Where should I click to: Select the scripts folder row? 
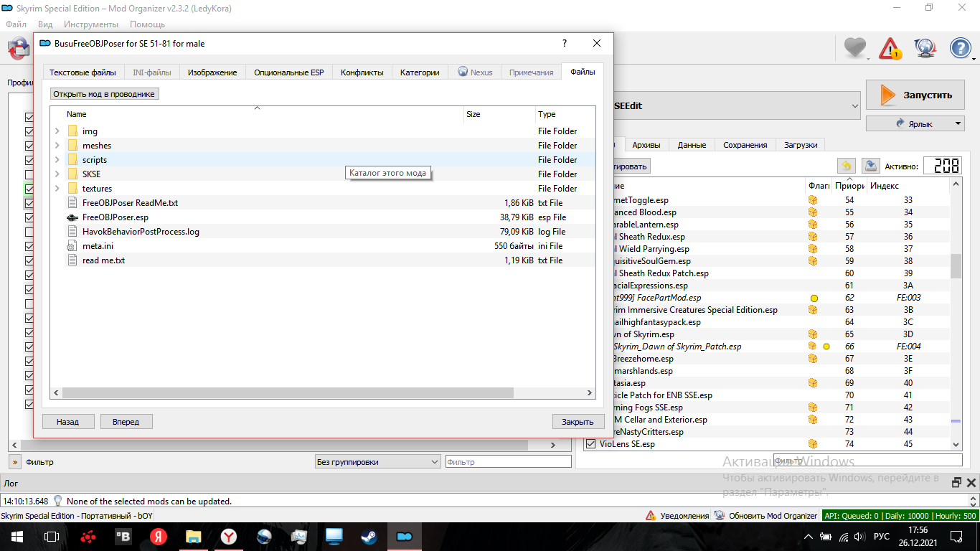coord(323,160)
